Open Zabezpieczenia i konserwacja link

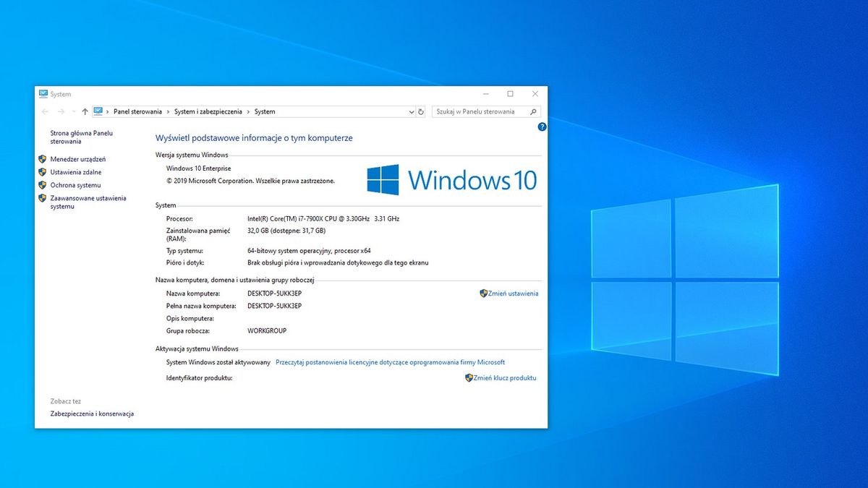[x=92, y=414]
